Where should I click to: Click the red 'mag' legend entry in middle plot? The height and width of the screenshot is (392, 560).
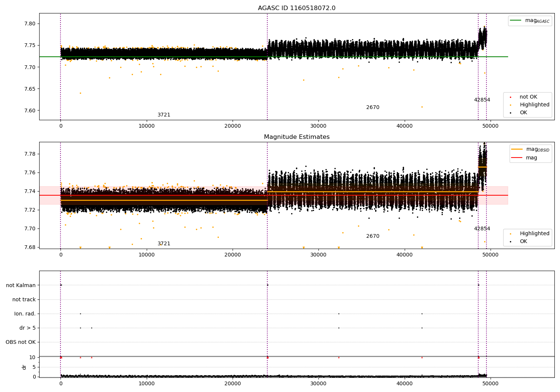[525, 158]
